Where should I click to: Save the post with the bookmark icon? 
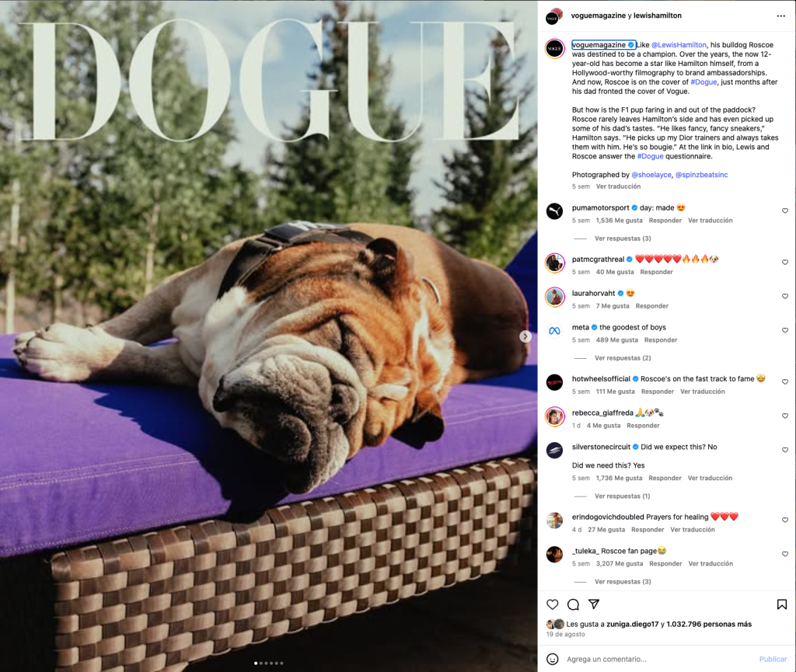click(782, 604)
